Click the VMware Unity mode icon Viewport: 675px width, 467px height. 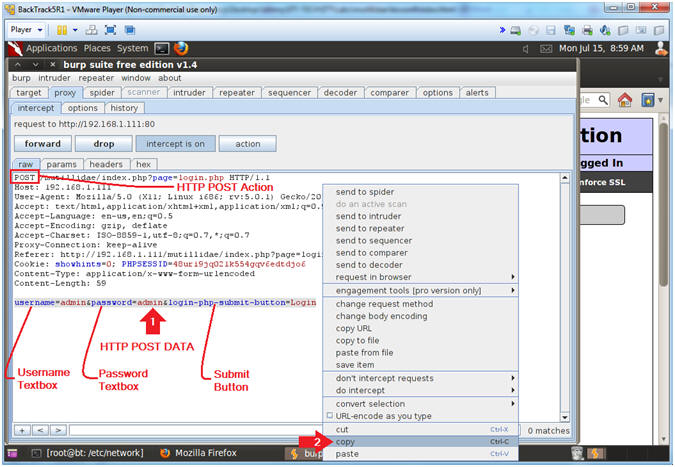[130, 30]
